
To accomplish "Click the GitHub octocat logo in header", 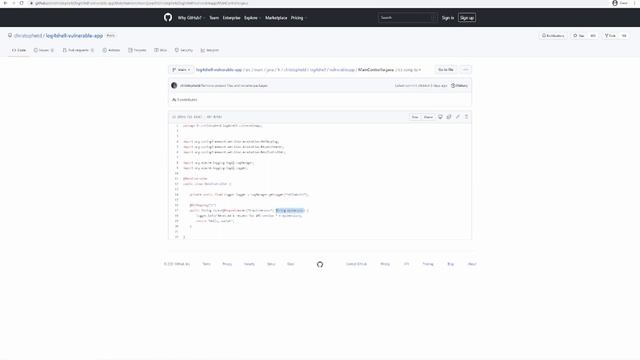I will [x=168, y=17].
